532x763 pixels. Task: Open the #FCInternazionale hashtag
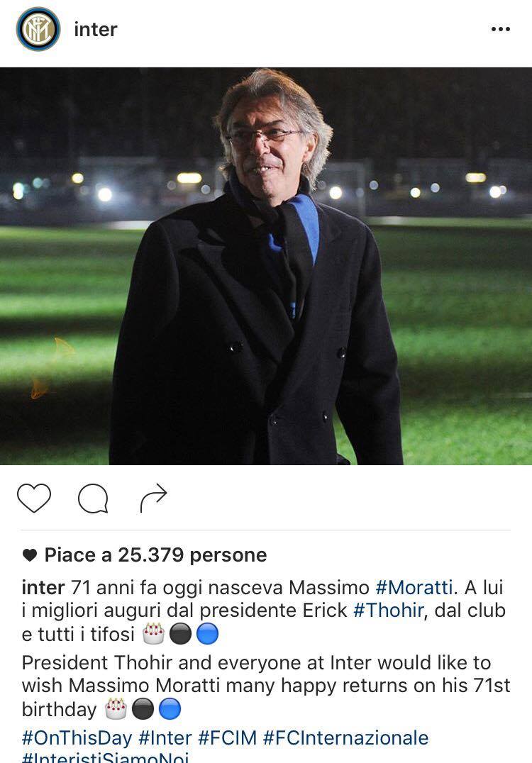click(345, 737)
